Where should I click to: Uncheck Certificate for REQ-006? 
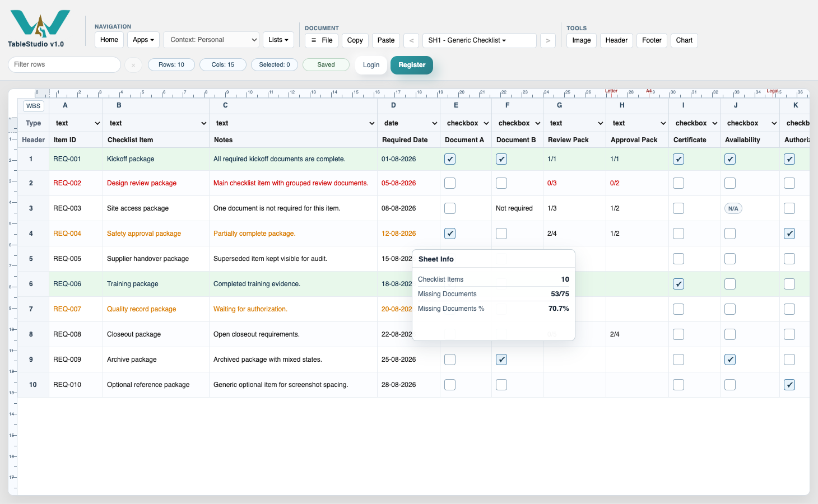pyautogui.click(x=678, y=284)
